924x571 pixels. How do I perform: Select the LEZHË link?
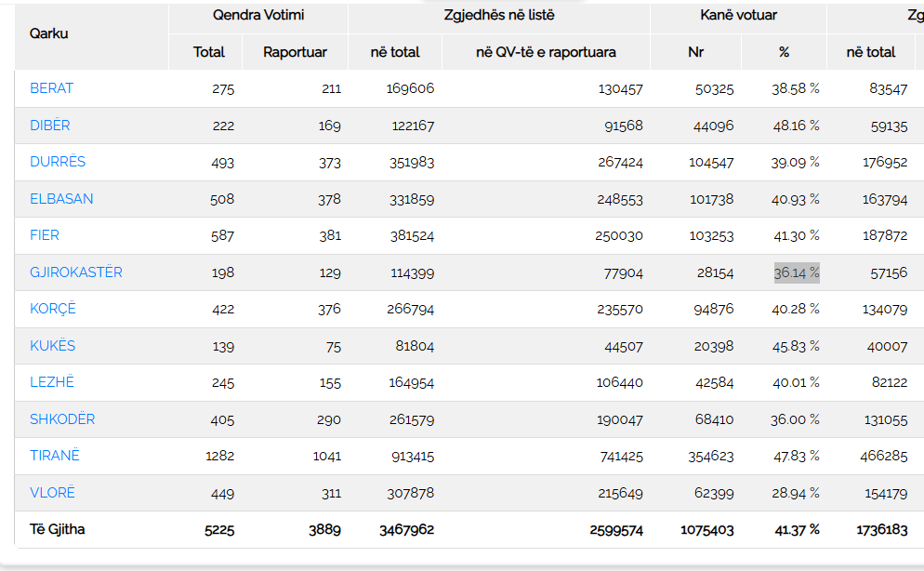coord(52,382)
